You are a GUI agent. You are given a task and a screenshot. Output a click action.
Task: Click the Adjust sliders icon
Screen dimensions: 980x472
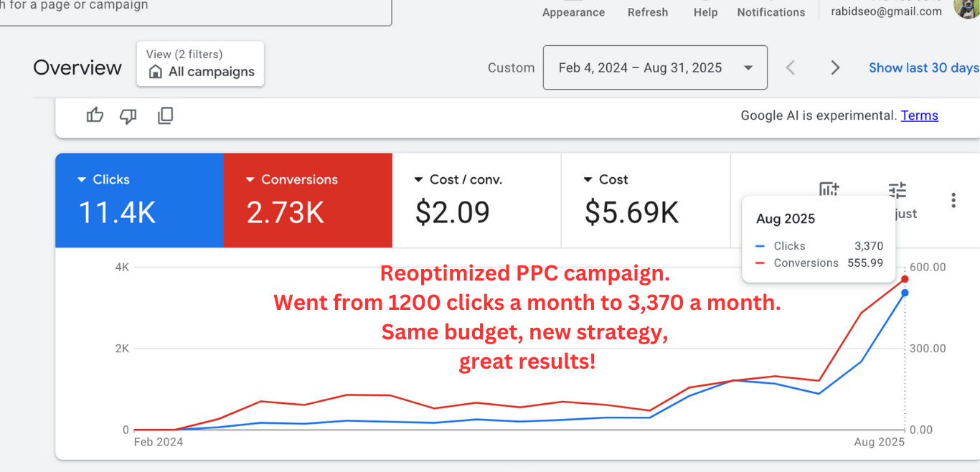(x=897, y=191)
